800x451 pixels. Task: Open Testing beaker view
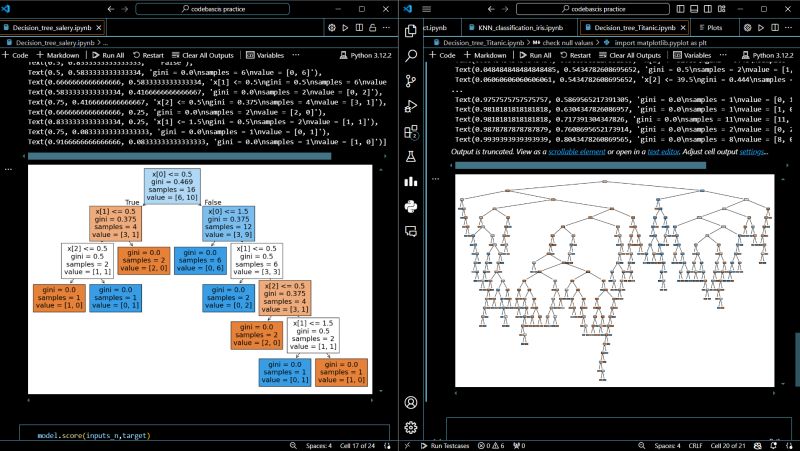[x=411, y=157]
